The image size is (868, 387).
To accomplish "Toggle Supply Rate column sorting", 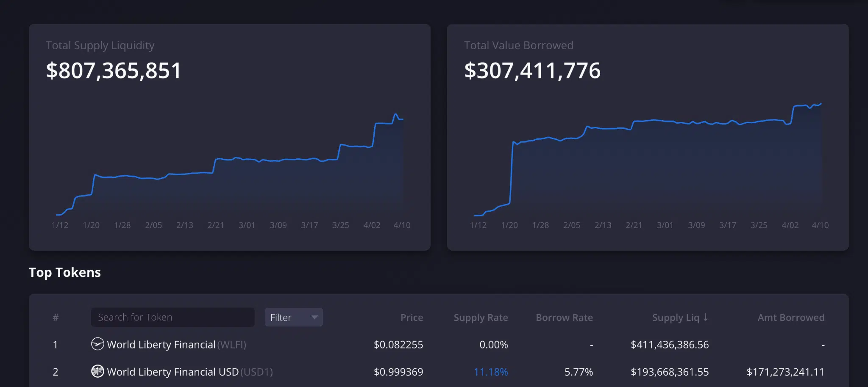I will 481,317.
